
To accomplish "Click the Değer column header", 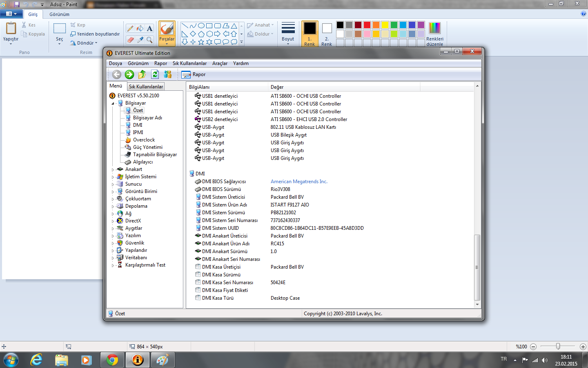I will pos(344,87).
